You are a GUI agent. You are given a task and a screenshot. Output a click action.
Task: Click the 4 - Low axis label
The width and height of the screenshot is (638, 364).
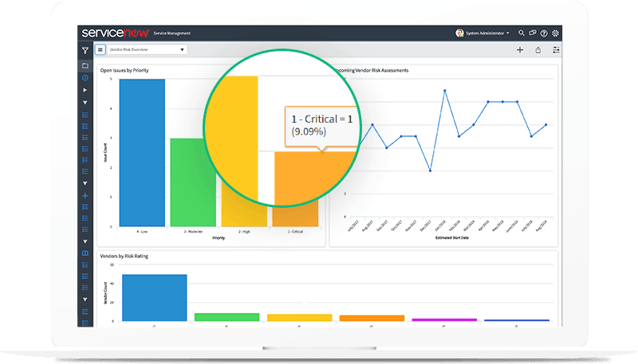142,232
